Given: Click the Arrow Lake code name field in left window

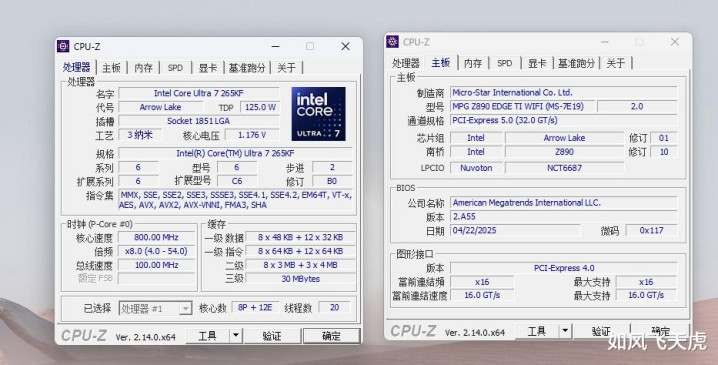Looking at the screenshot, I should pos(160,107).
